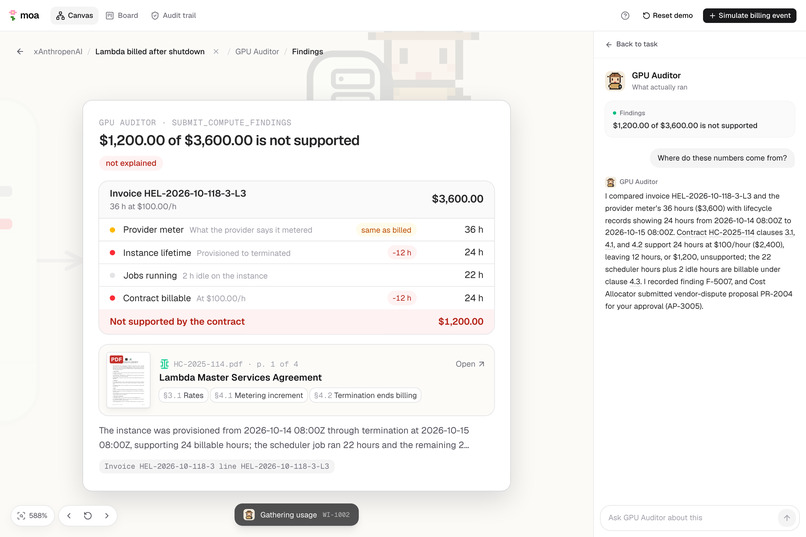This screenshot has height=537, width=806.
Task: Click the 588% zoom fit control
Action: click(x=32, y=515)
